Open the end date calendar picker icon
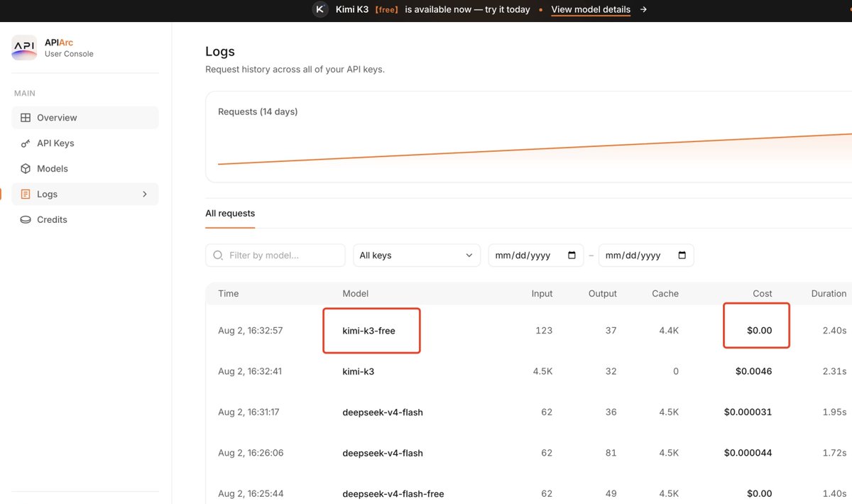The height and width of the screenshot is (504, 852). click(x=682, y=256)
